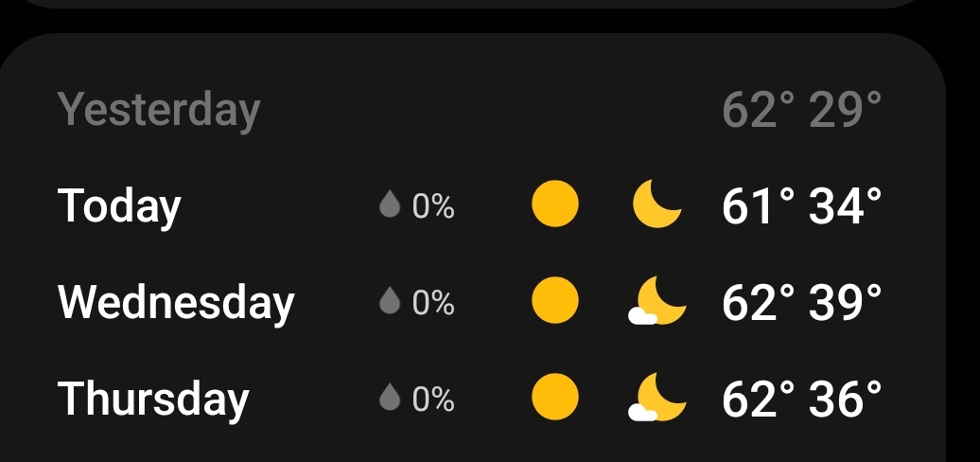Open the Today forecast row

(x=120, y=205)
